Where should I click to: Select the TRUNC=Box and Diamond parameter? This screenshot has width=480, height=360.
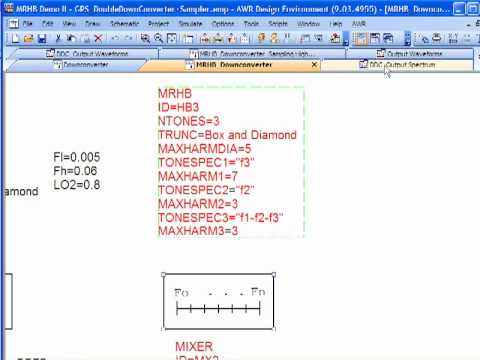(227, 135)
